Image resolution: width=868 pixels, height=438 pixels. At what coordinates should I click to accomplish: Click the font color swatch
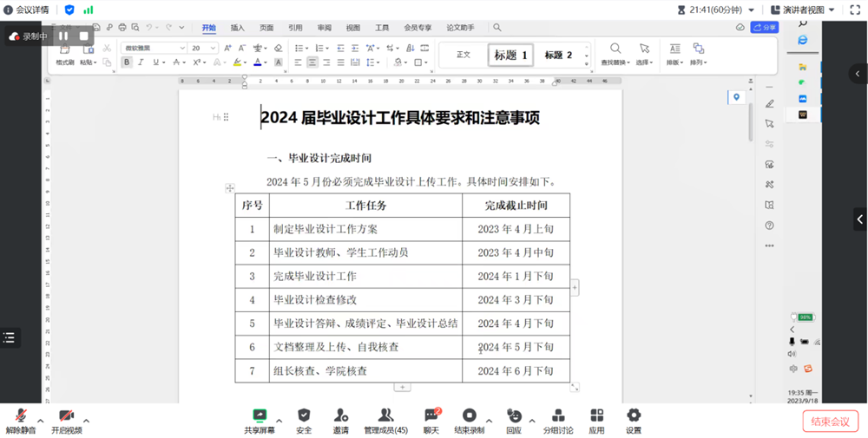click(x=258, y=62)
